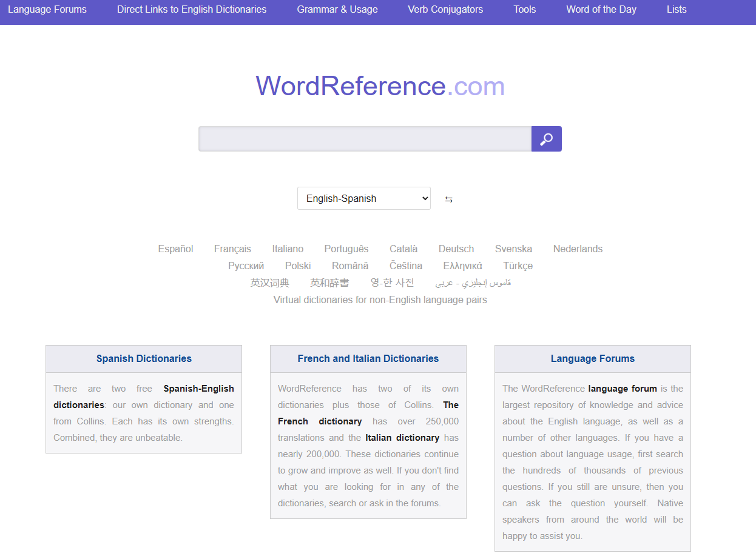756x559 pixels.
Task: Click the magnifying glass search button
Action: pyautogui.click(x=546, y=139)
